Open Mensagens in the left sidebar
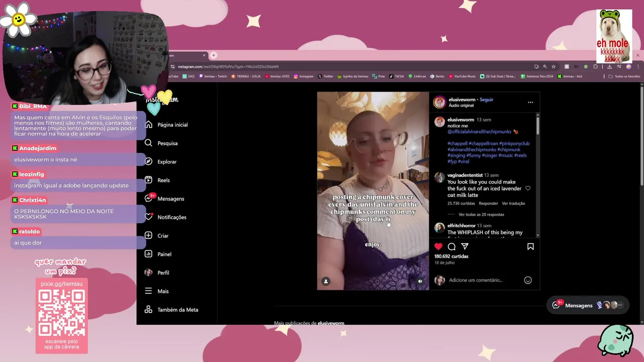This screenshot has height=362, width=644. 165,199
